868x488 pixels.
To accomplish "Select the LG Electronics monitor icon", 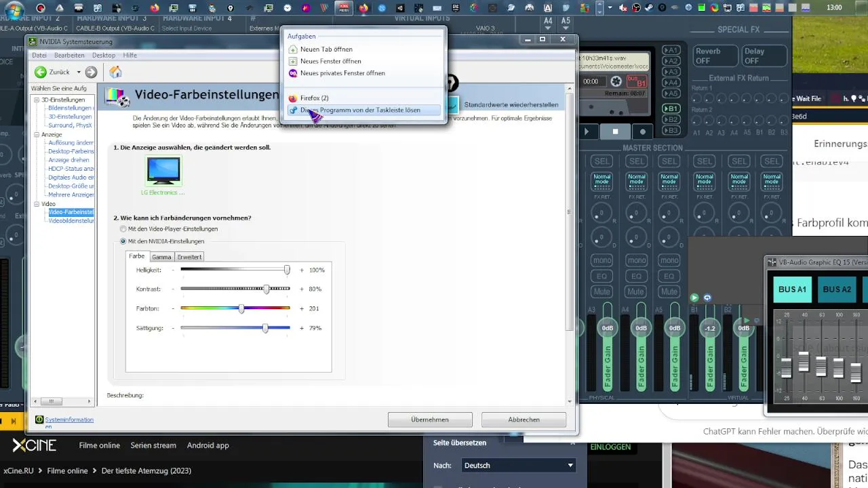I will pos(163,170).
